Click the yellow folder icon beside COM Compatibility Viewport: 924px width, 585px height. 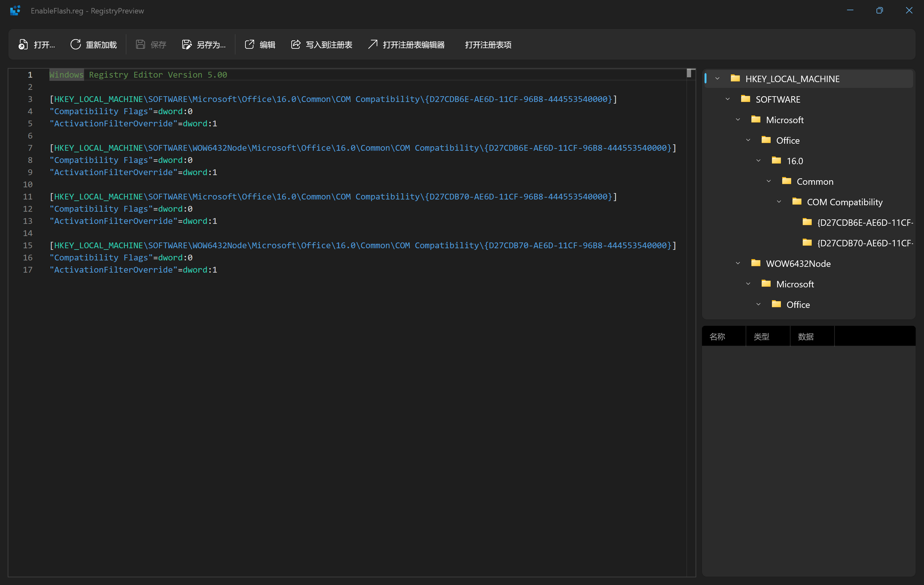point(797,201)
